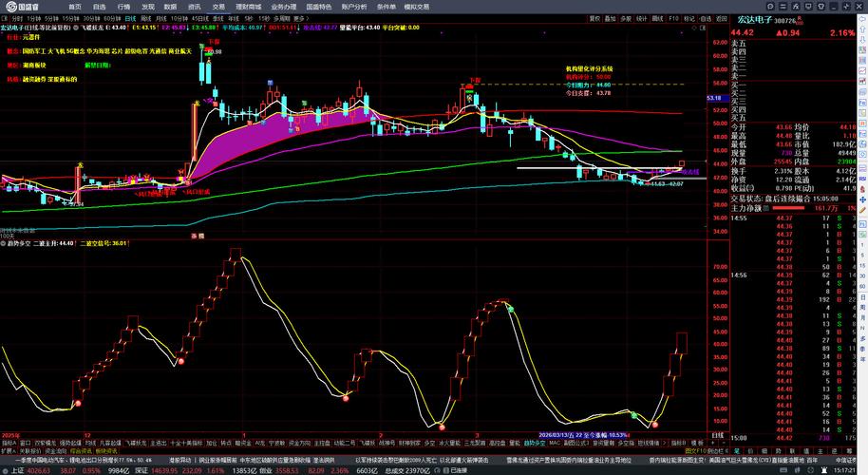Viewport: 868px width, 475px height.
Task: Click the 总成交 23970亿 status entry
Action: pos(406,470)
